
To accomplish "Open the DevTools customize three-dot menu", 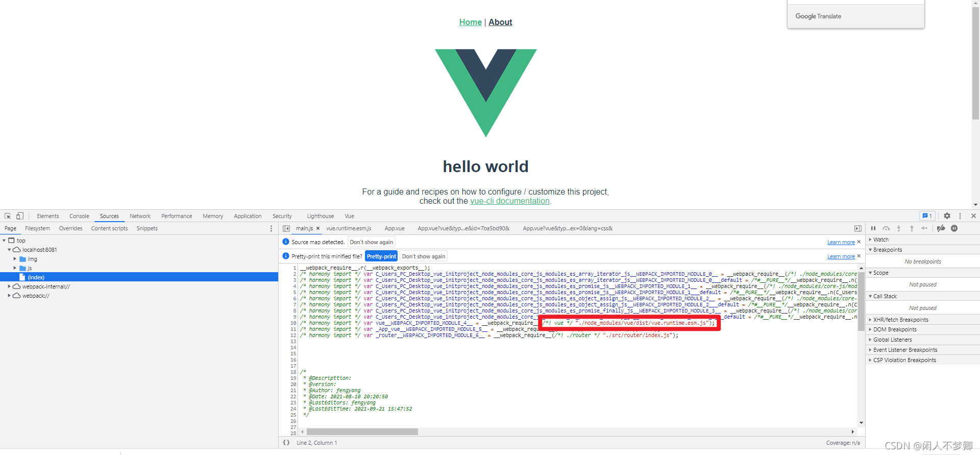I will 960,216.
